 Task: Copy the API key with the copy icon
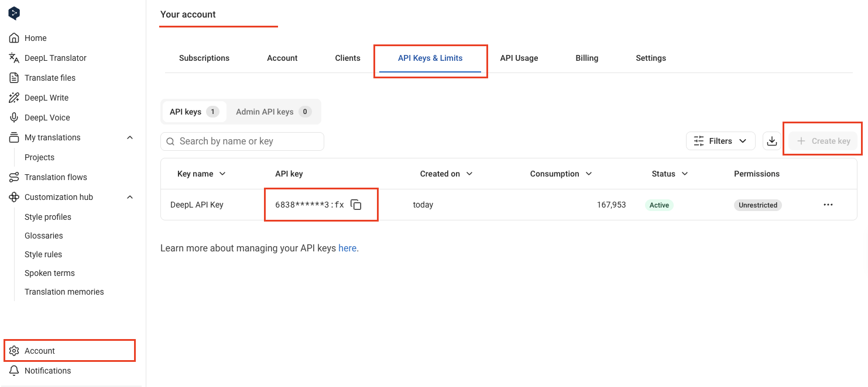(356, 205)
